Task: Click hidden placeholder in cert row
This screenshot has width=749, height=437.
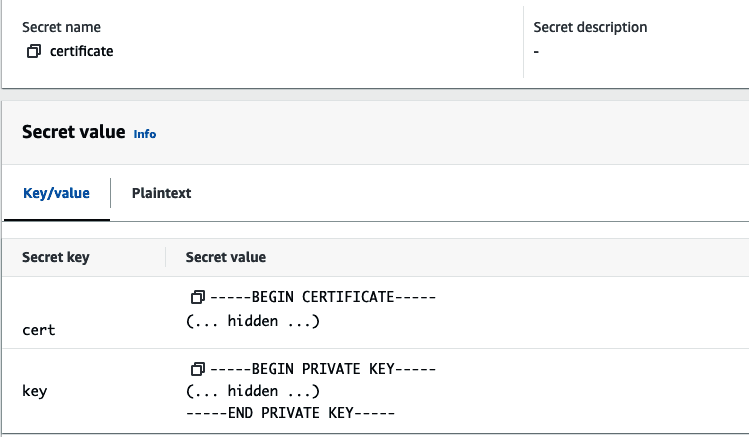Action: 253,321
